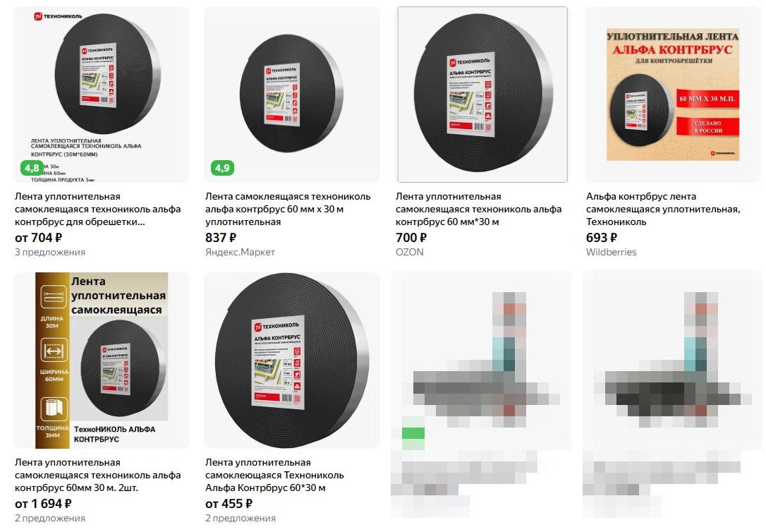Viewport: 766px width, 532px height.
Task: Show '3 предложения' offers for first product
Action: (50, 252)
